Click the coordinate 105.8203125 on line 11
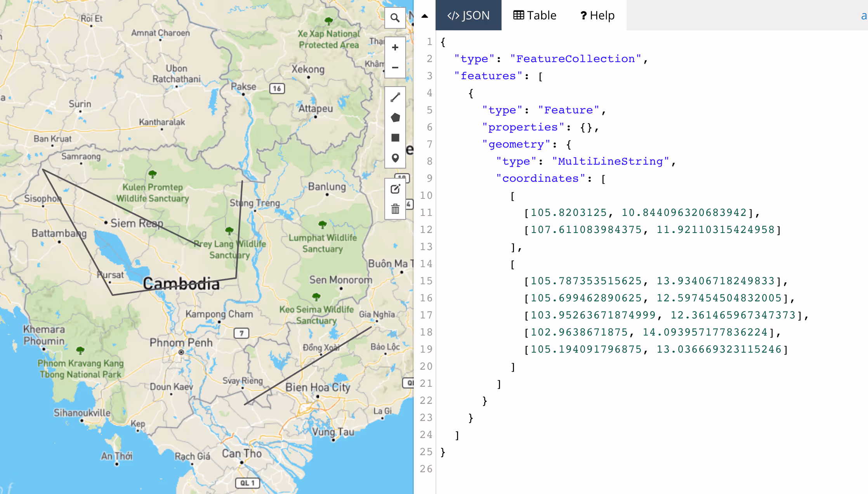 [x=568, y=212]
